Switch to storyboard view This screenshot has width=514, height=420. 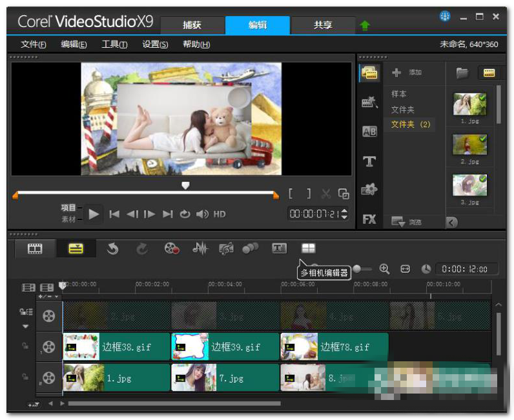[35, 248]
